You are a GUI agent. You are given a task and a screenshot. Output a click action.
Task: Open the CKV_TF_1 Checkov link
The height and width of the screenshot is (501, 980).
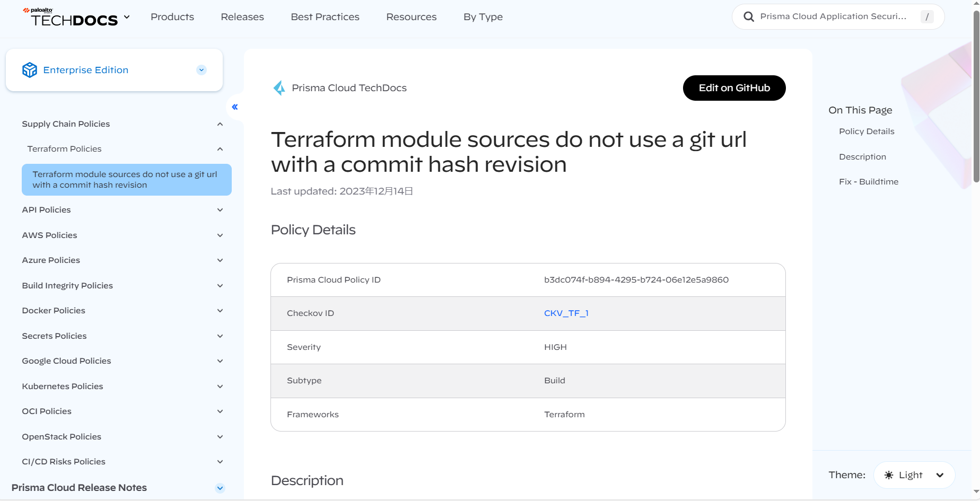pyautogui.click(x=566, y=313)
